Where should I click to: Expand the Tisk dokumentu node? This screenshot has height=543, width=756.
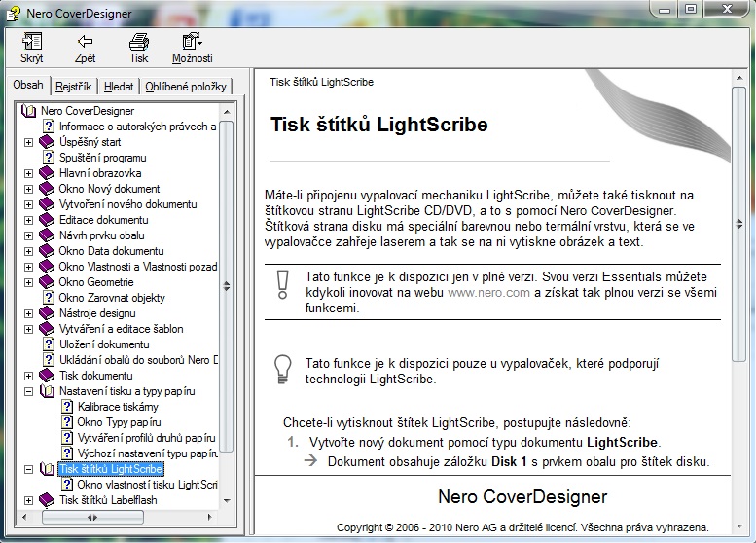point(28,377)
